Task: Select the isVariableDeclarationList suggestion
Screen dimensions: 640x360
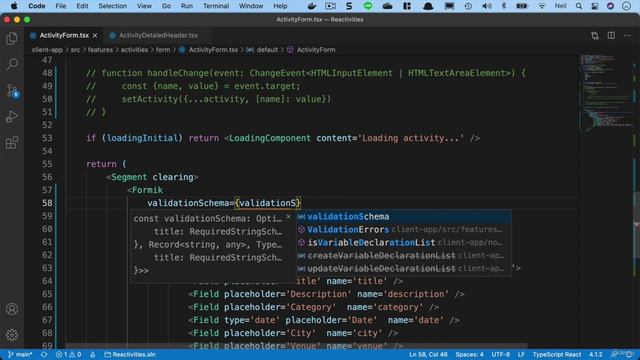Action: click(404, 243)
